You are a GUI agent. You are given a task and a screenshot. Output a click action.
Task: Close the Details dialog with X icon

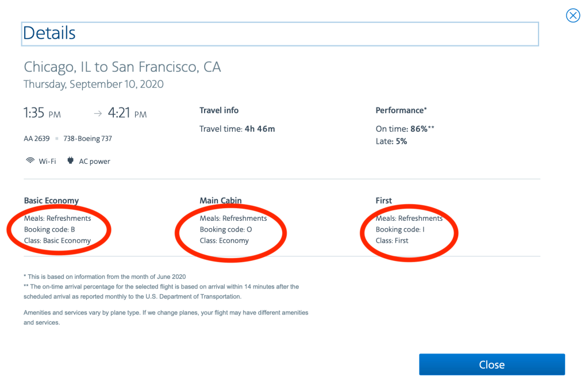tap(572, 16)
